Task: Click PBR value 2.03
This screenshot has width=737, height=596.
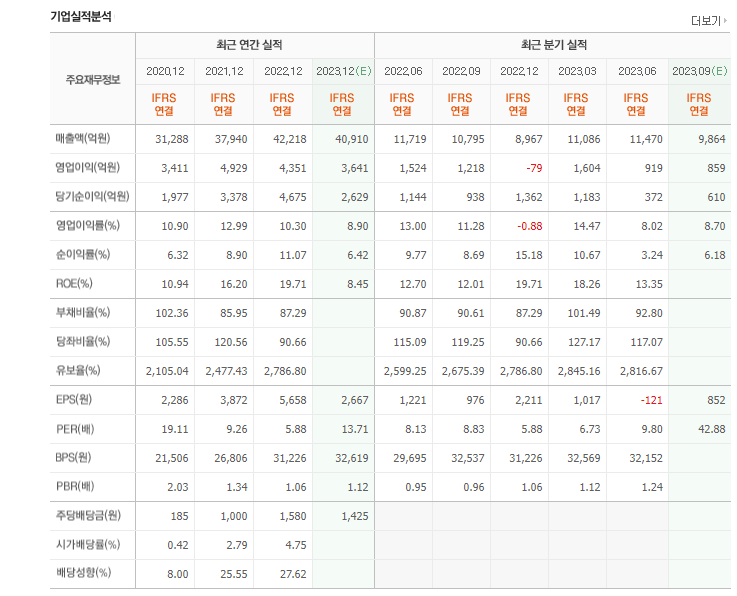Action: point(178,487)
